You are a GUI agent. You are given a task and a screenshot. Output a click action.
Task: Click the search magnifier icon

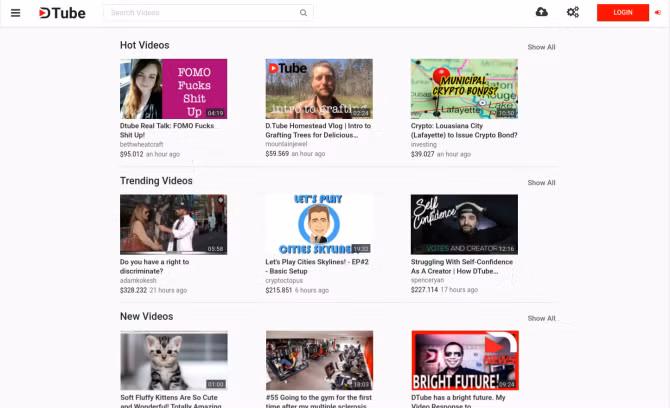click(x=303, y=13)
